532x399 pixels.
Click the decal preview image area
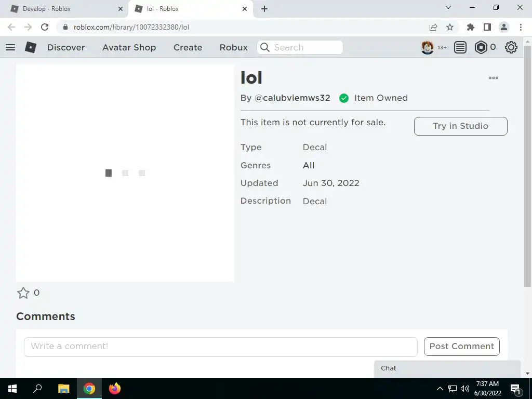[125, 173]
